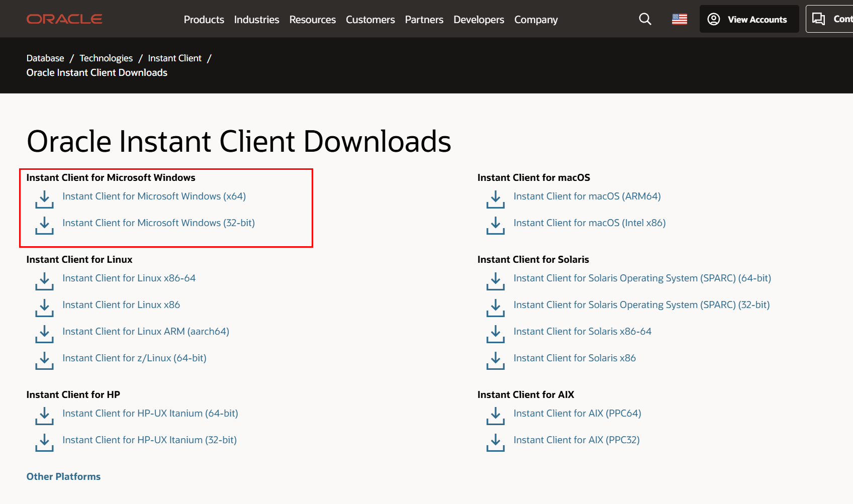Open the Customers menu
This screenshot has height=504, width=853.
pyautogui.click(x=370, y=20)
